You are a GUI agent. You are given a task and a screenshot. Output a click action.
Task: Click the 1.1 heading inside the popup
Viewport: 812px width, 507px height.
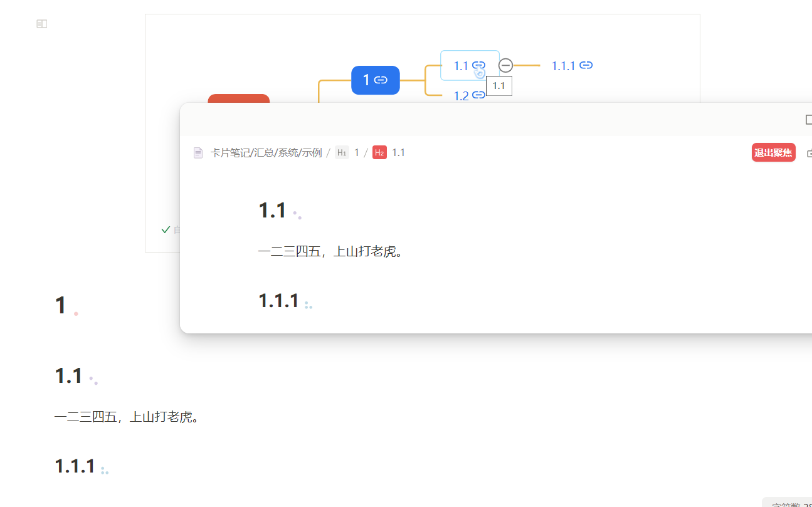pyautogui.click(x=272, y=211)
